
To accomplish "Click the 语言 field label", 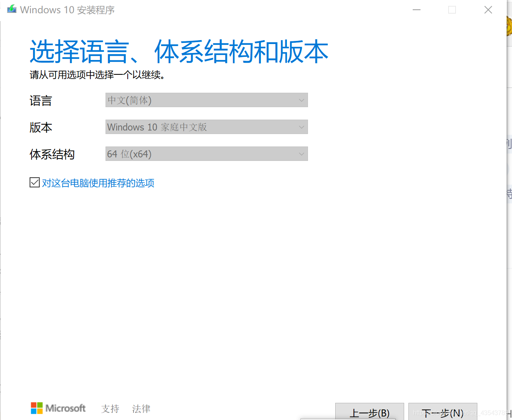I will coord(41,101).
